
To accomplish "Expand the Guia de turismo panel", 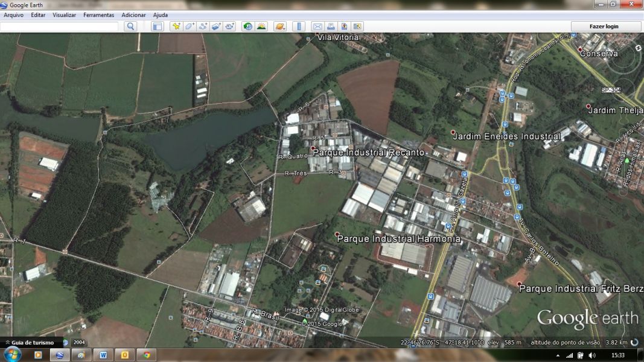I will pyautogui.click(x=7, y=343).
